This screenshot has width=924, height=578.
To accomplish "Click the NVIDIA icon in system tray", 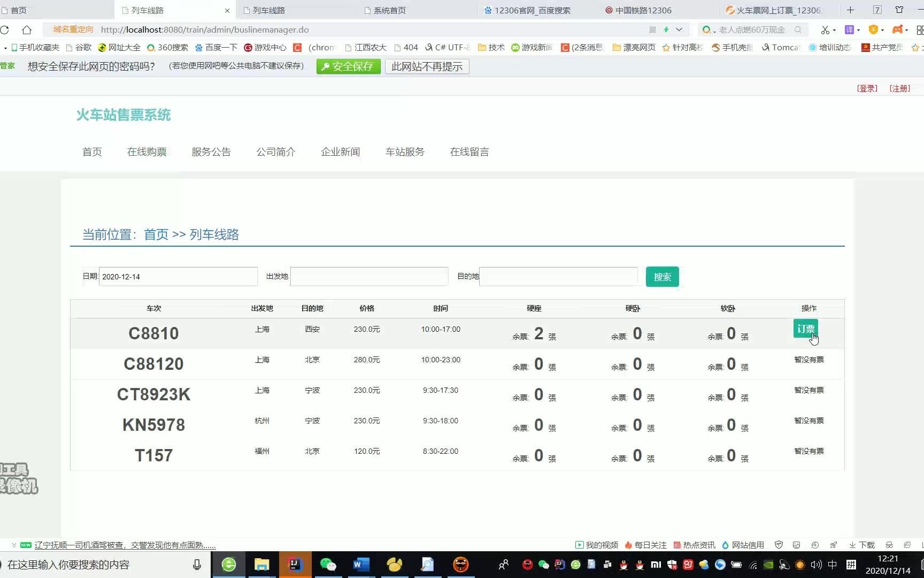I will [768, 565].
